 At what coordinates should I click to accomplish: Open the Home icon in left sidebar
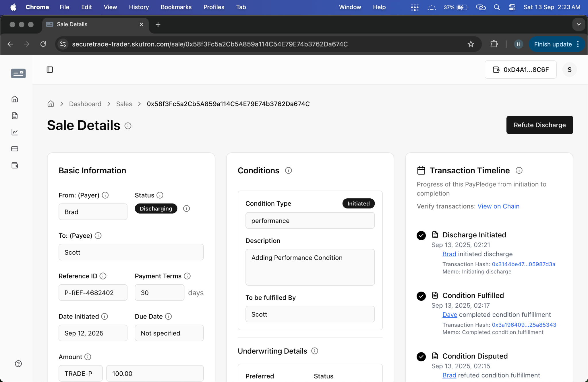[x=15, y=99]
